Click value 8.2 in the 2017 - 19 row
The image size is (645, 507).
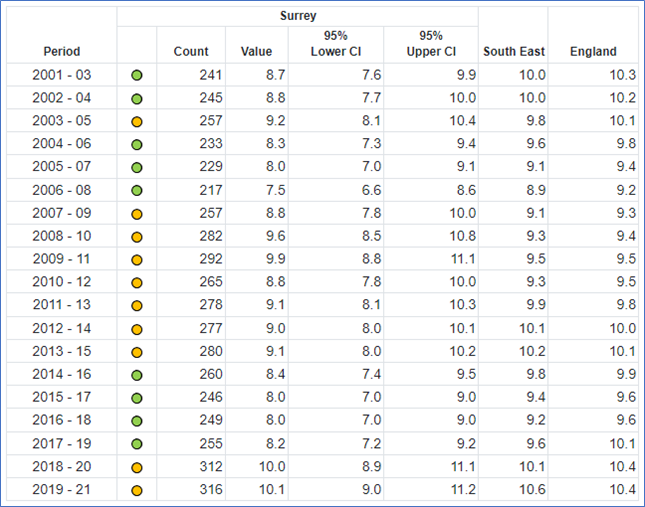click(x=276, y=443)
